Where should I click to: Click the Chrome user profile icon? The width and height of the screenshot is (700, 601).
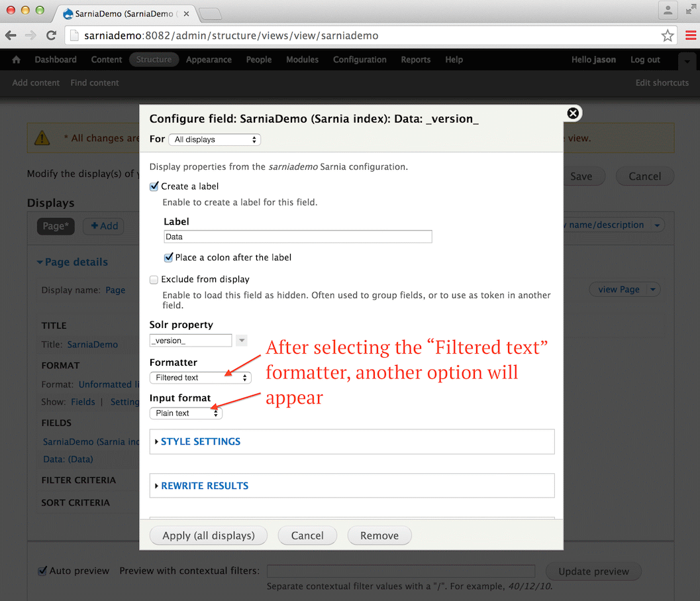[x=668, y=10]
